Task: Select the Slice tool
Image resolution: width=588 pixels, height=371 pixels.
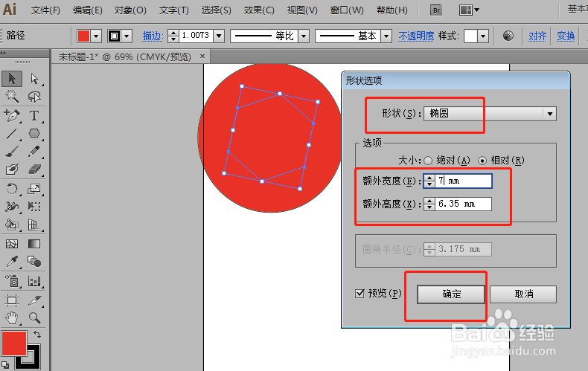Action: point(34,300)
